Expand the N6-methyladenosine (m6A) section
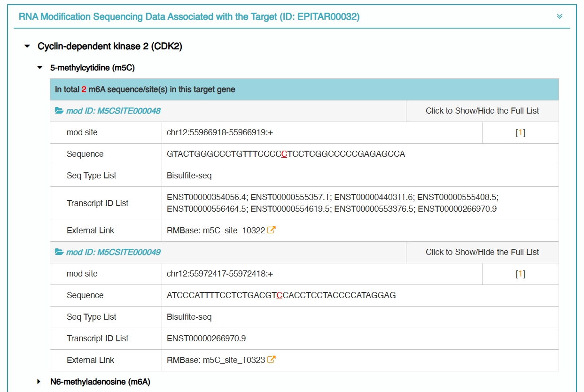 (39, 382)
